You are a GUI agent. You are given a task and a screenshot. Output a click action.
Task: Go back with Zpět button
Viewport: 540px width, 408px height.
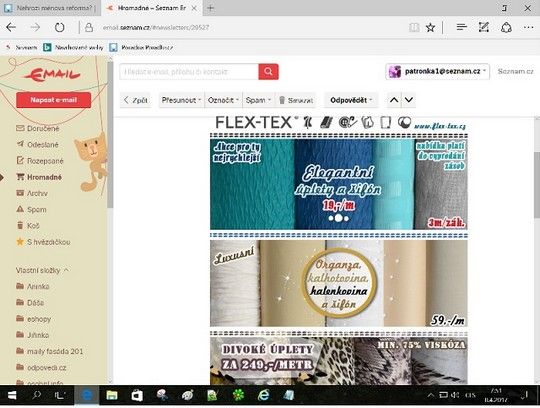click(136, 100)
